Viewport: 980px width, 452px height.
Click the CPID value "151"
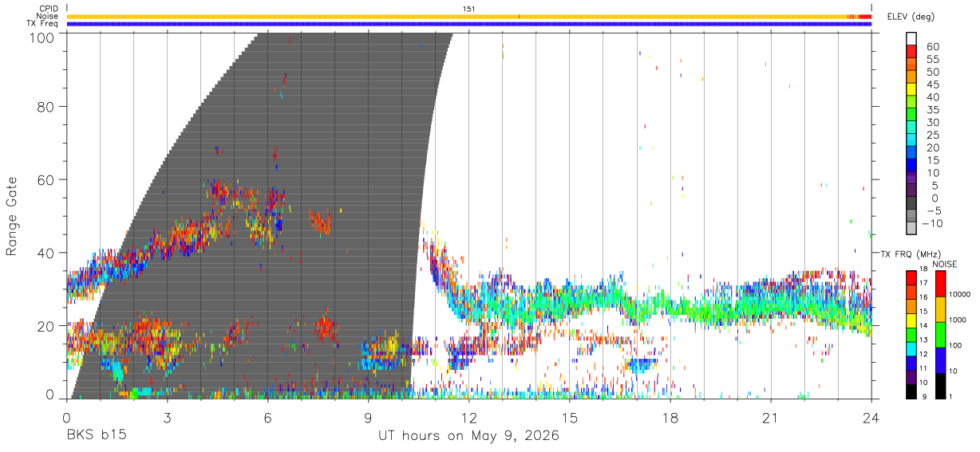point(469,9)
